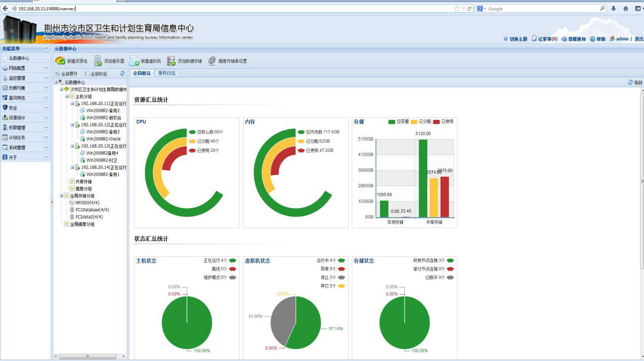
Task: Open the browser home page icon
Action: pyautogui.click(x=625, y=9)
